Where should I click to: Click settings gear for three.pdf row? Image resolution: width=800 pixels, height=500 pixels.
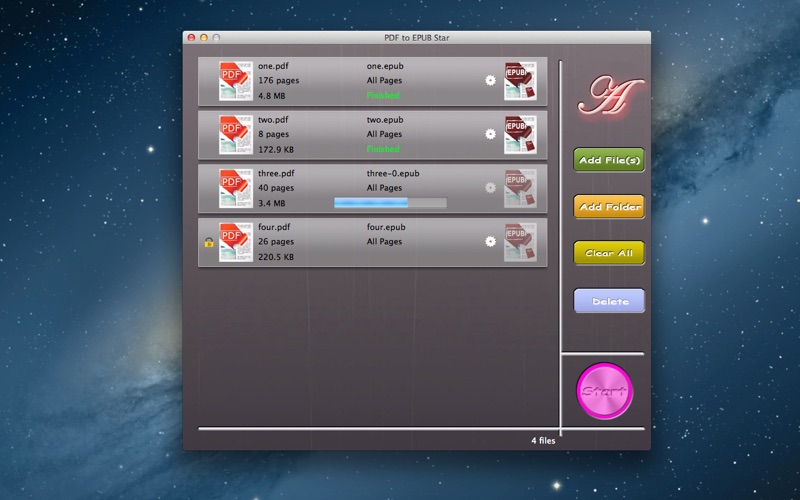[490, 188]
